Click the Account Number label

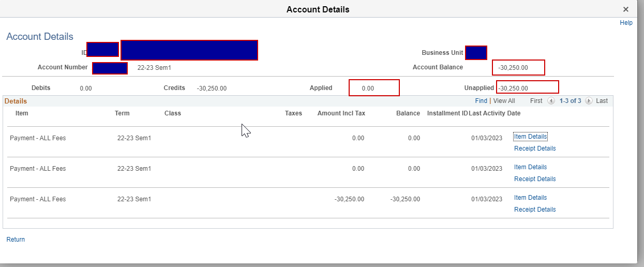pos(63,67)
